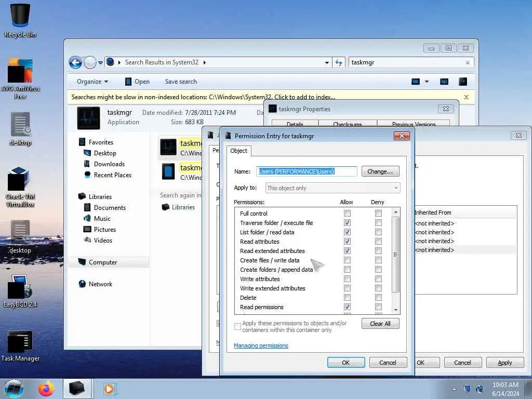Open the media player taskbar icon
532x399 pixels.
click(109, 389)
